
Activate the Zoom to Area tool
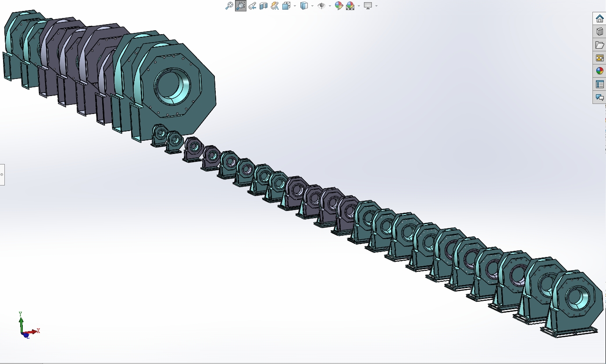point(241,6)
